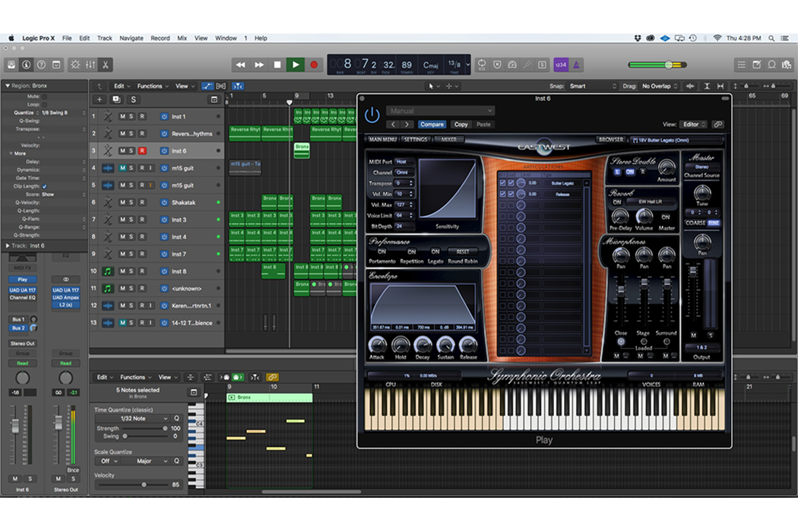Image resolution: width=798 pixels, height=532 pixels.
Task: Toggle the Automation view button
Action: (207, 86)
